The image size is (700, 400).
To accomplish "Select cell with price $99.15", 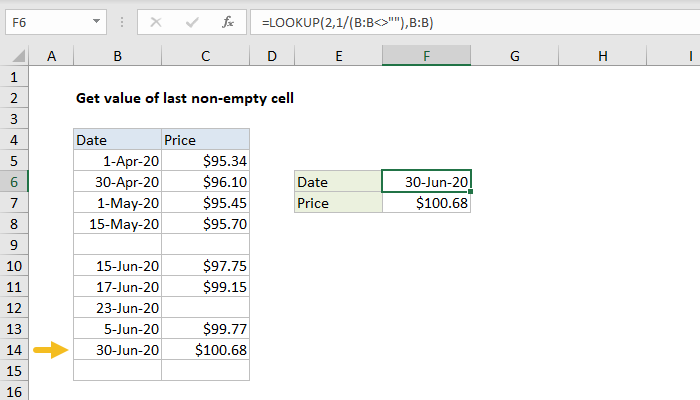I will coord(205,287).
